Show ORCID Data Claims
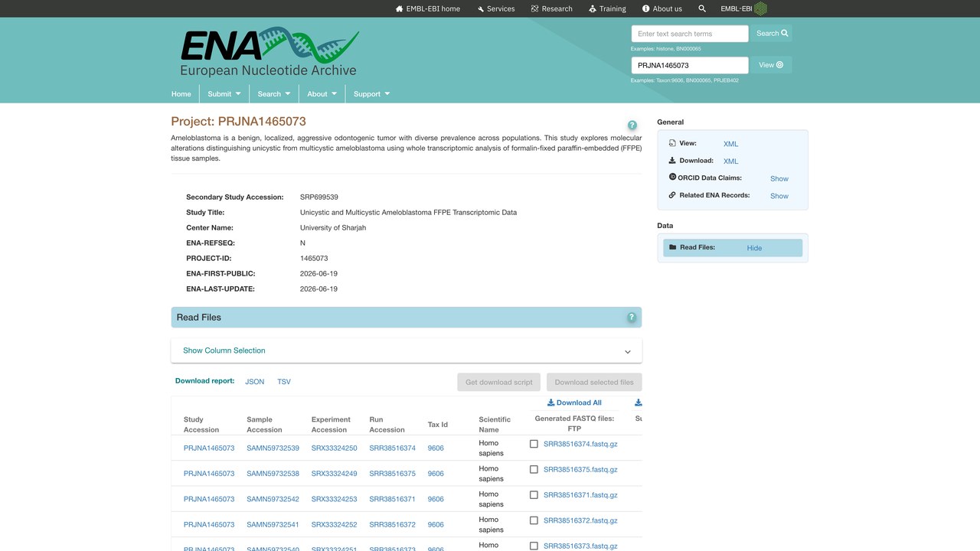The width and height of the screenshot is (980, 551). pyautogui.click(x=779, y=178)
